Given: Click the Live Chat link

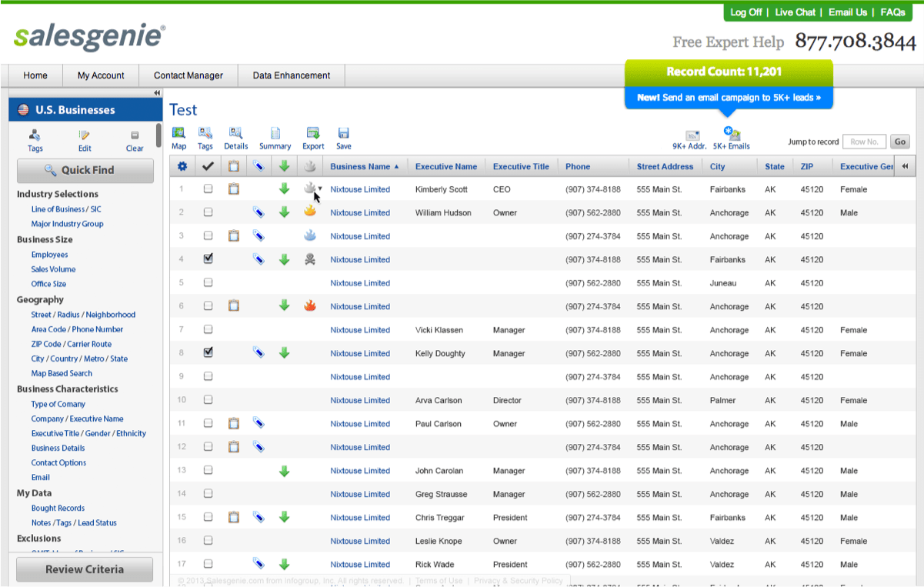Looking at the screenshot, I should [x=796, y=12].
